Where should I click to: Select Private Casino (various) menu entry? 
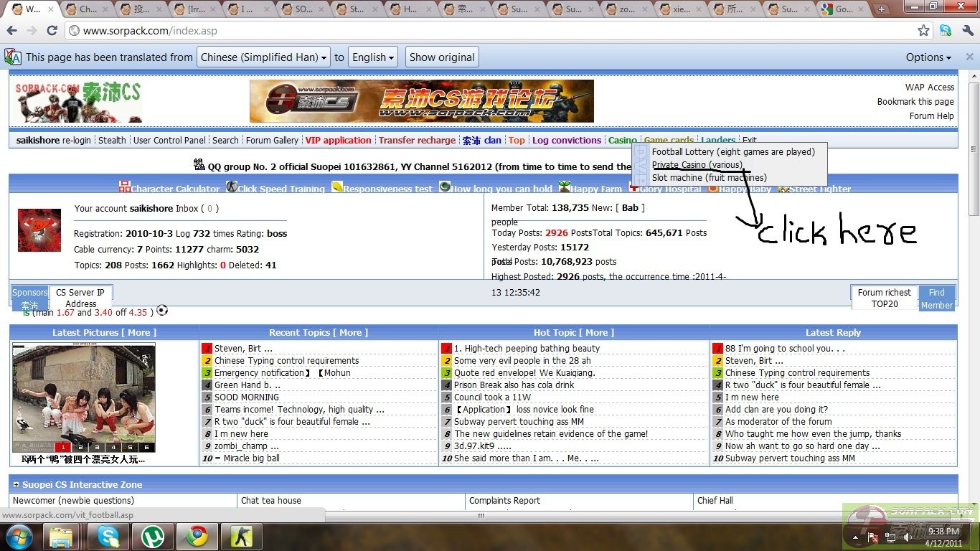click(x=697, y=165)
